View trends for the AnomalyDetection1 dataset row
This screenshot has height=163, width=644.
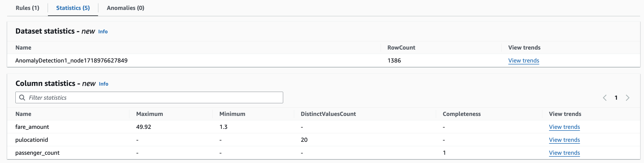[524, 61]
